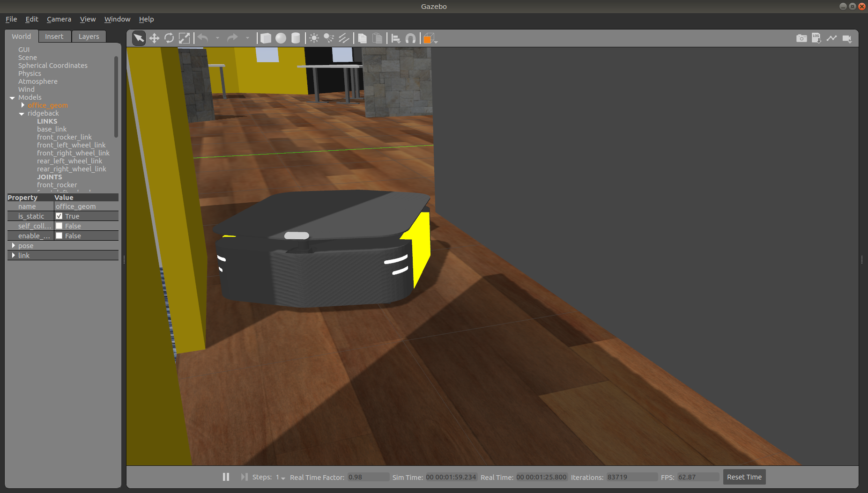Enable the Snap magnet tool
The height and width of the screenshot is (493, 868).
point(410,38)
